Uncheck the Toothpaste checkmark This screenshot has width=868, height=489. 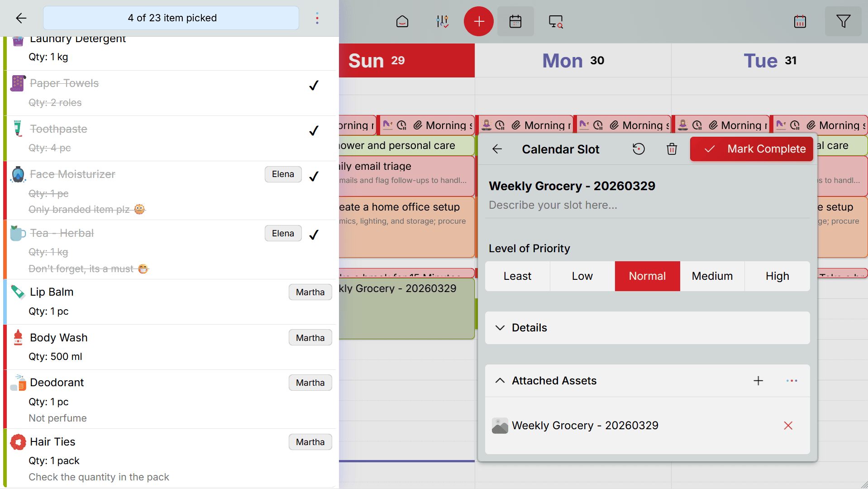[314, 131]
